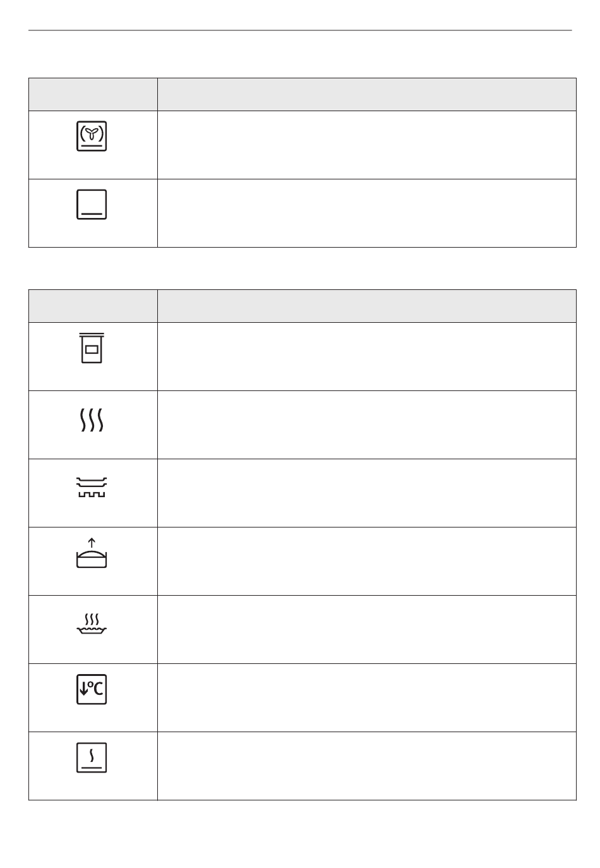The image size is (600, 868).
Task: Click the empty cell beside the dough rising icon
Action: (x=367, y=561)
